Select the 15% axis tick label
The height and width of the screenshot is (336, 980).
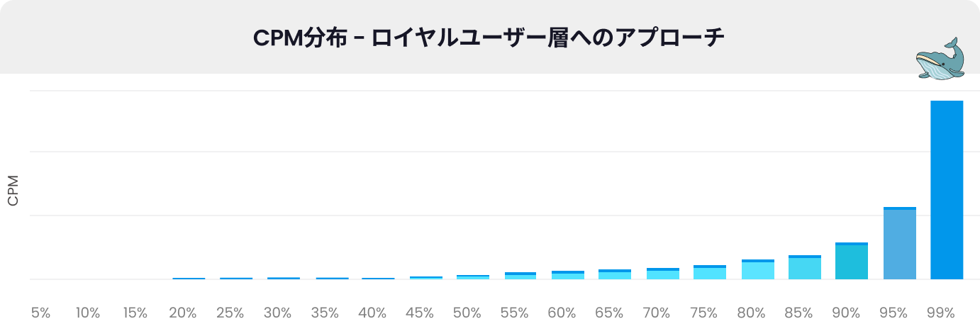135,313
